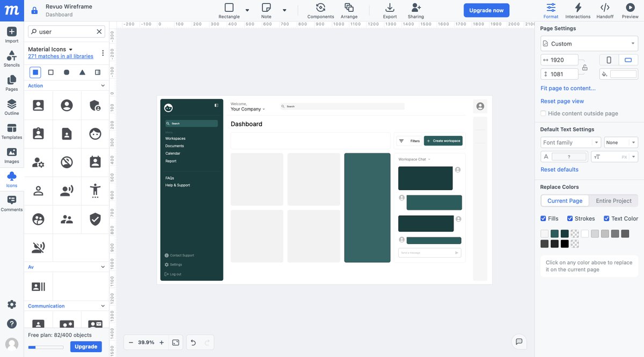This screenshot has width=644, height=357.
Task: Open canvas comments bubble button
Action: click(518, 341)
